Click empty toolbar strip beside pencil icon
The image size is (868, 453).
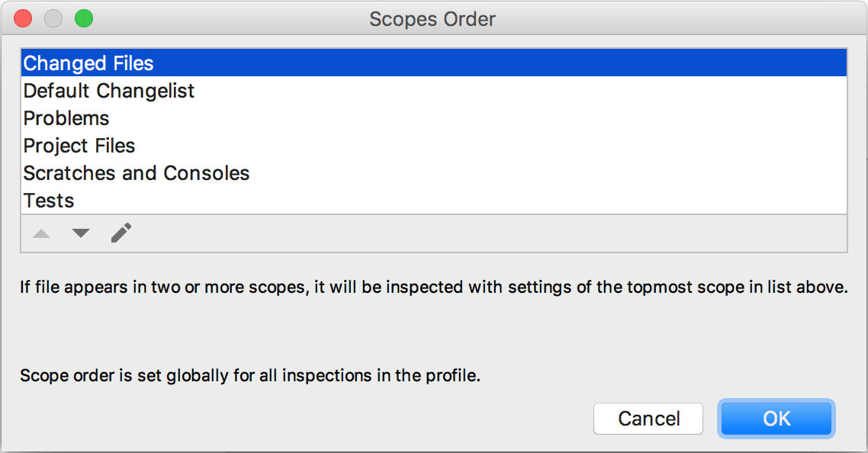point(487,233)
